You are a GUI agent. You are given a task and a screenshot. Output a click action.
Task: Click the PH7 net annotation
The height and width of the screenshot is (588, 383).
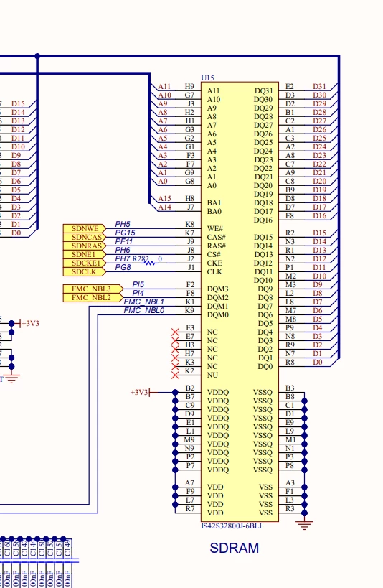[123, 258]
